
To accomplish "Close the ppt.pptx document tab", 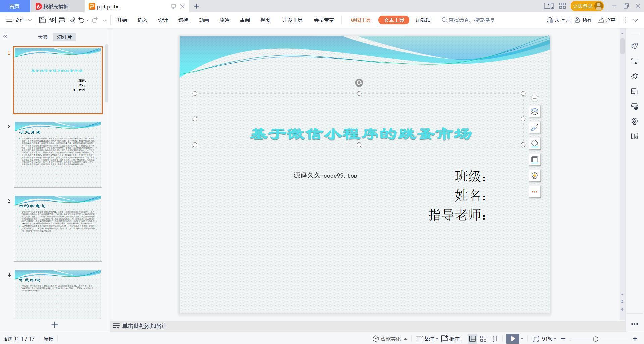I will pos(182,6).
